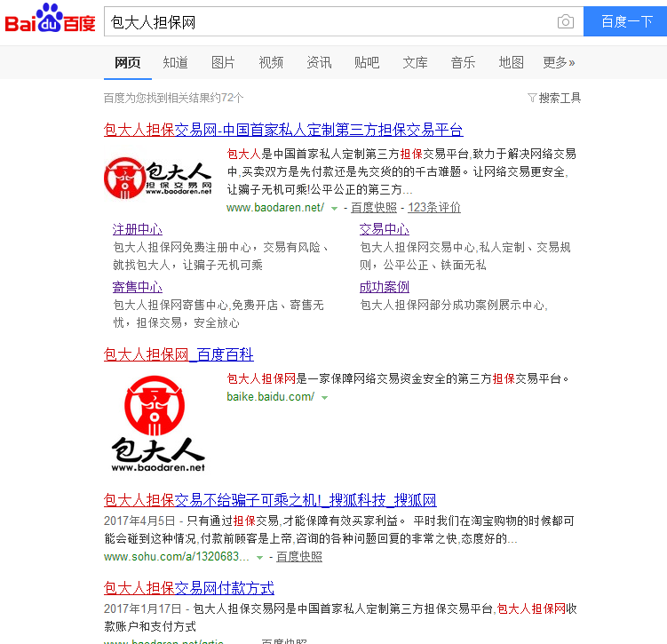Open the 更多» menu
Viewport: 667px width, 644px height.
(x=559, y=62)
